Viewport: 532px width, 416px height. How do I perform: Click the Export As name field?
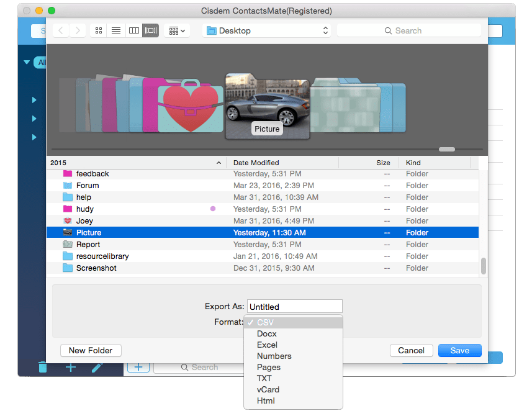(294, 306)
